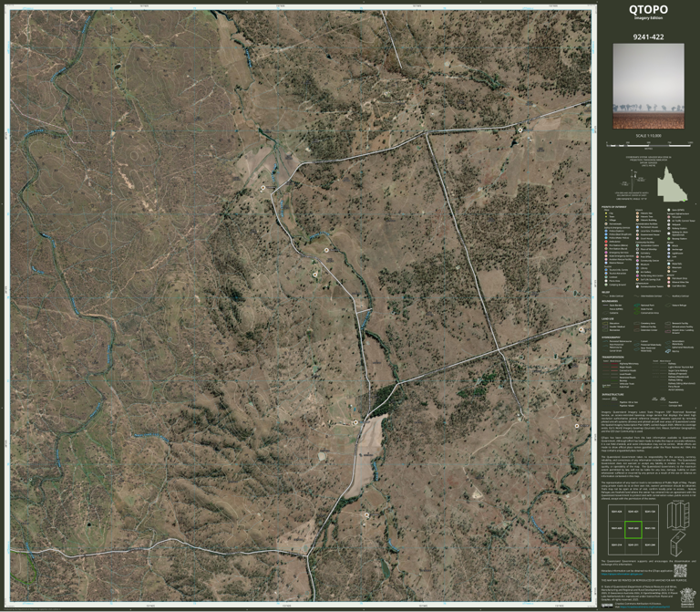Click the Nature Refuge boundary symbol

point(668,306)
